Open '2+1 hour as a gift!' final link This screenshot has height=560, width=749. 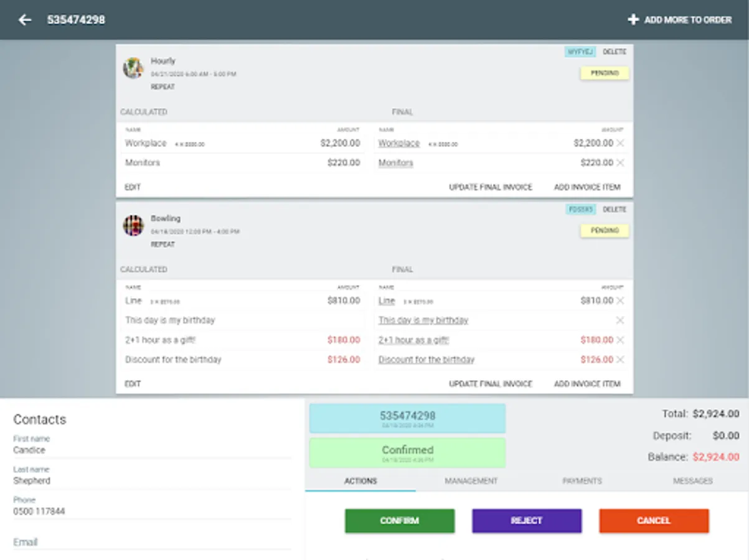[x=414, y=340]
